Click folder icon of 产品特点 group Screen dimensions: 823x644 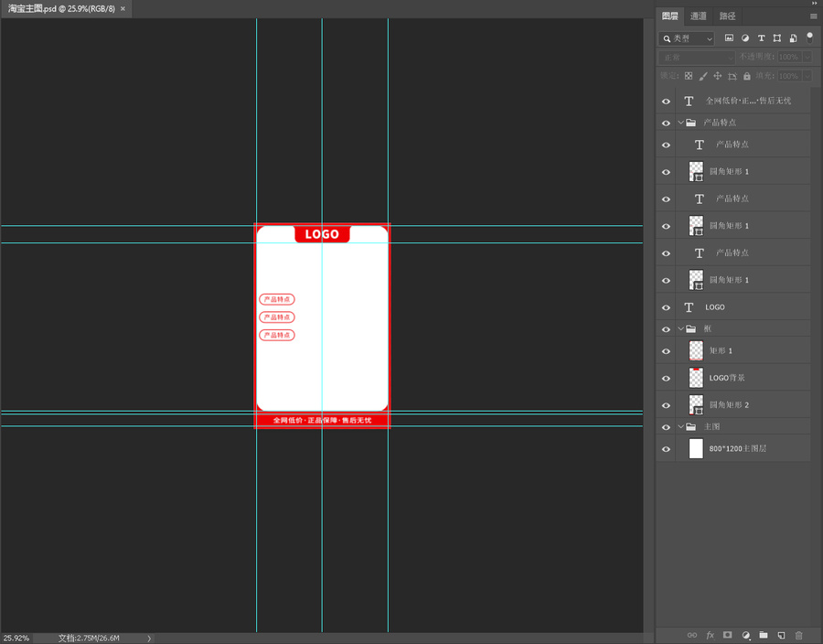coord(690,123)
